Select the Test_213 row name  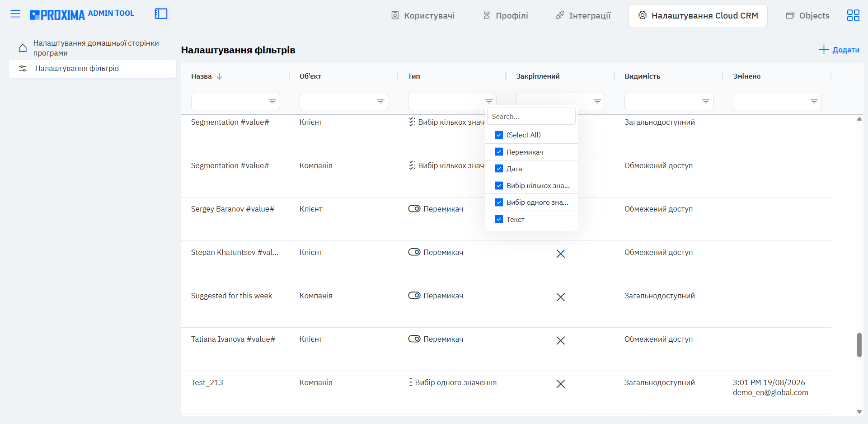click(207, 383)
